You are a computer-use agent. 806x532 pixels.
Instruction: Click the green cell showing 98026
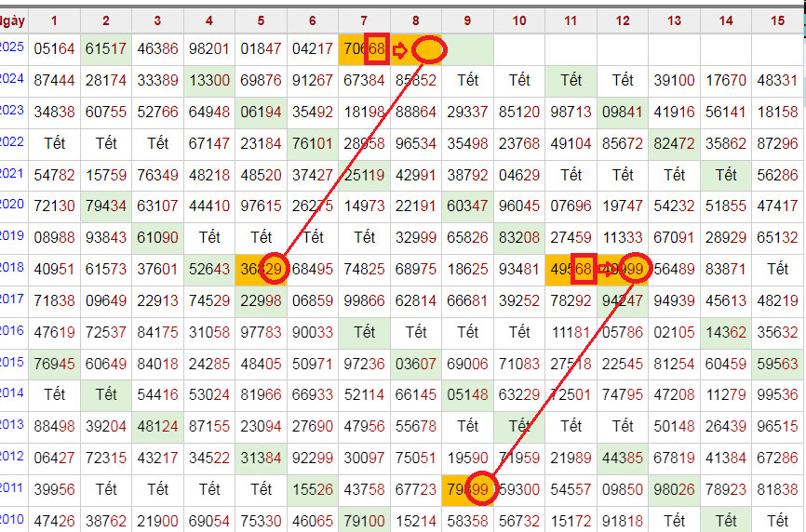click(675, 488)
